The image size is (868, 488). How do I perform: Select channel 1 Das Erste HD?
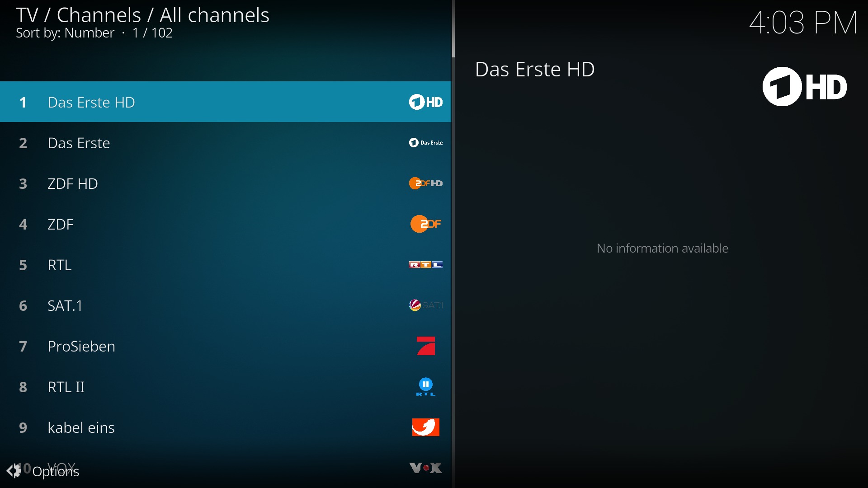[91, 103]
